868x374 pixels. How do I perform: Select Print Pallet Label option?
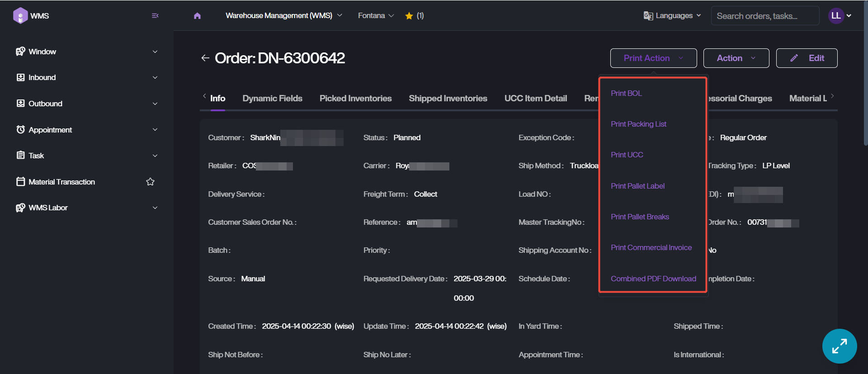point(637,186)
